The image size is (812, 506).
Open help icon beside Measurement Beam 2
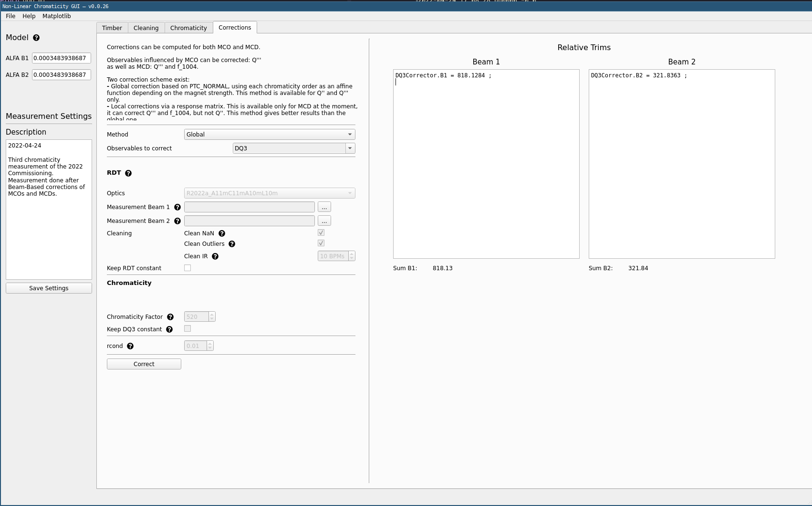point(177,221)
